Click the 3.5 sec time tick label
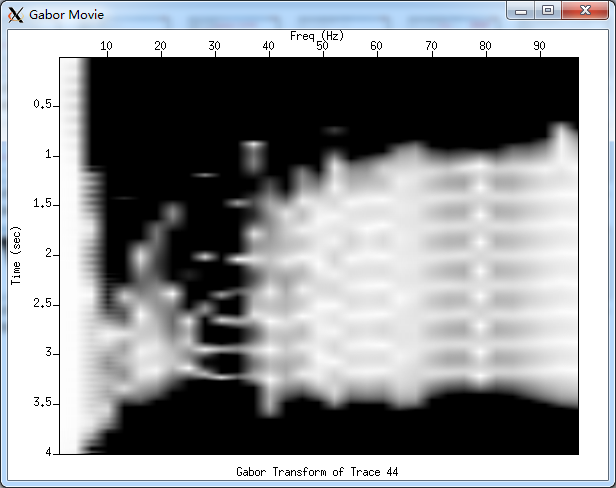 coord(42,402)
